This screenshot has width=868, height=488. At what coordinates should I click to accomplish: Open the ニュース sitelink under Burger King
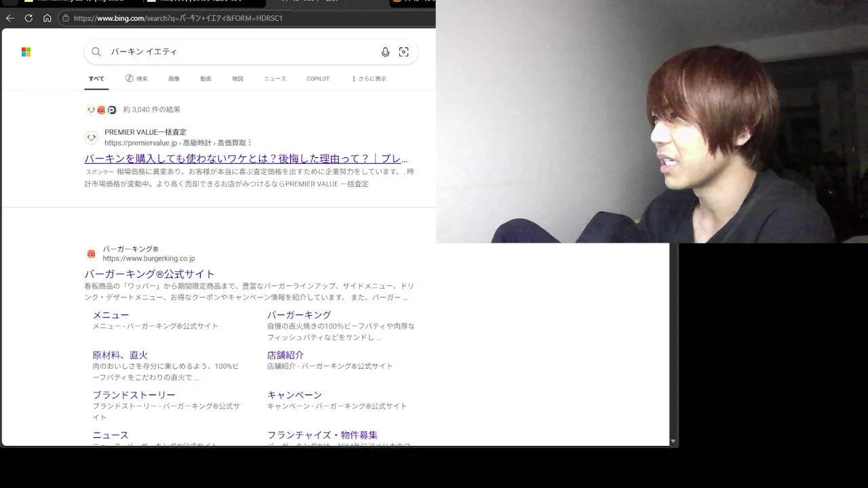[111, 434]
